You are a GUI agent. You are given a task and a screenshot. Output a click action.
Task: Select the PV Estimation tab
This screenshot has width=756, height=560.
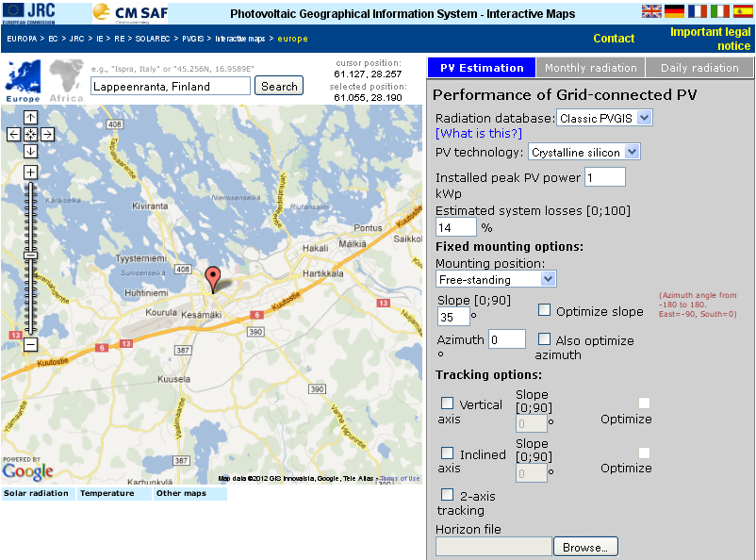482,68
